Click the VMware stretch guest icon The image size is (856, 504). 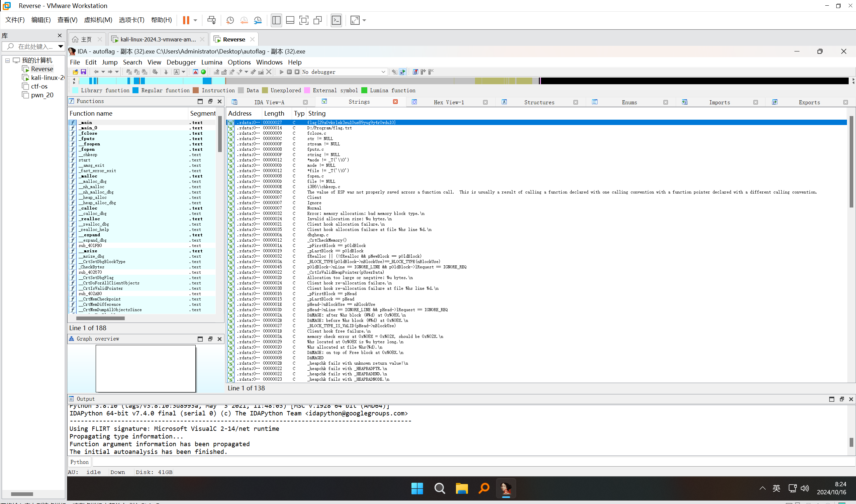pyautogui.click(x=355, y=20)
